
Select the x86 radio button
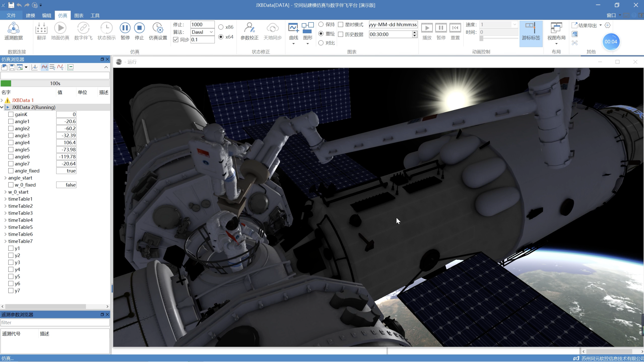pyautogui.click(x=221, y=27)
